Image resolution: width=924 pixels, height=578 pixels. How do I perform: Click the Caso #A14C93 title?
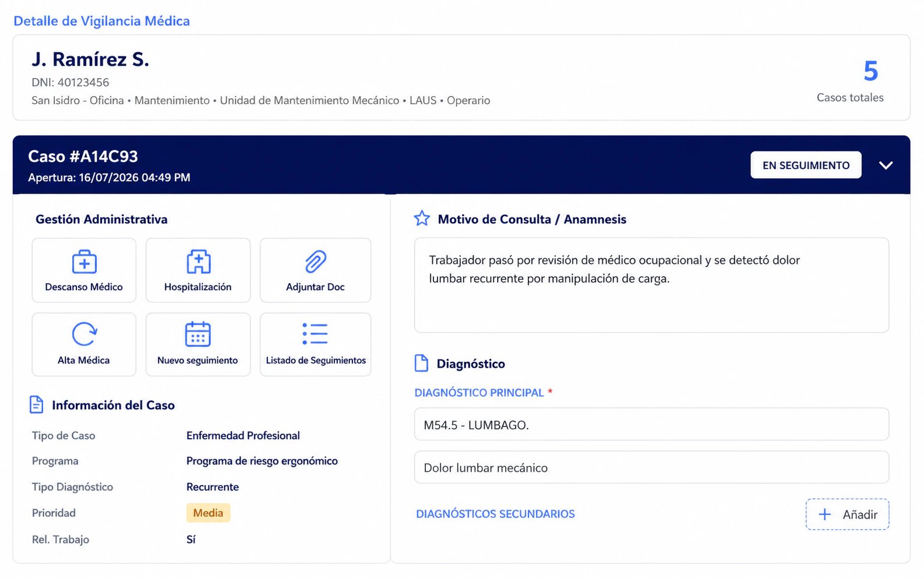click(x=83, y=156)
